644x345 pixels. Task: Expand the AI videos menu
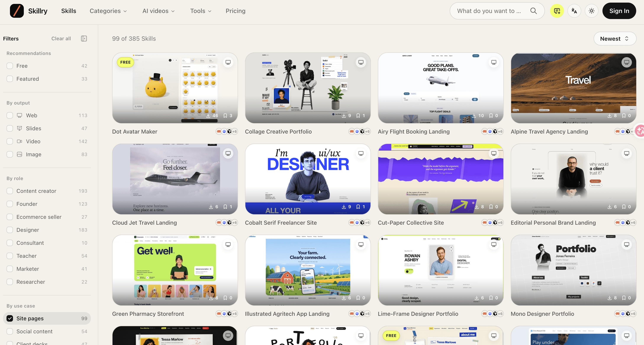tap(158, 11)
